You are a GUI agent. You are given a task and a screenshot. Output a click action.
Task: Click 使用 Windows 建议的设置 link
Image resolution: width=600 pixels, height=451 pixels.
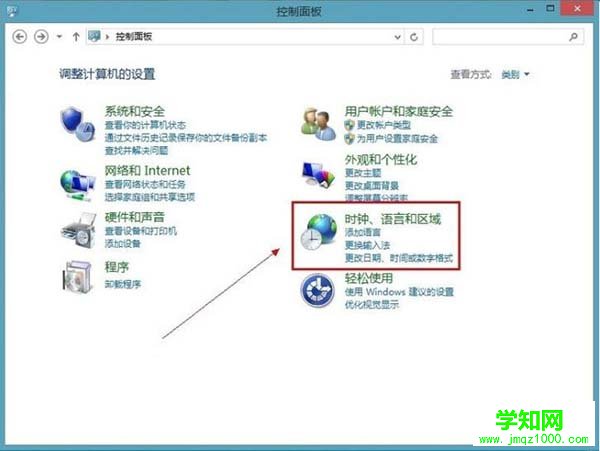(x=399, y=292)
